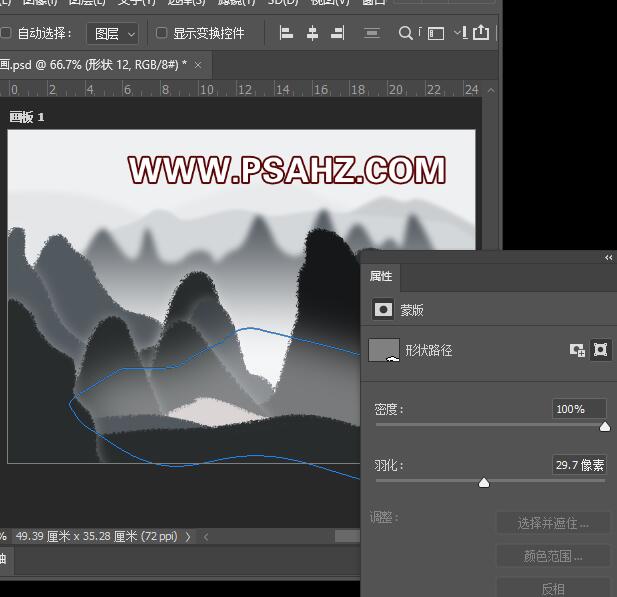Close the .psd document tab
Image resolution: width=617 pixels, height=597 pixels.
198,65
